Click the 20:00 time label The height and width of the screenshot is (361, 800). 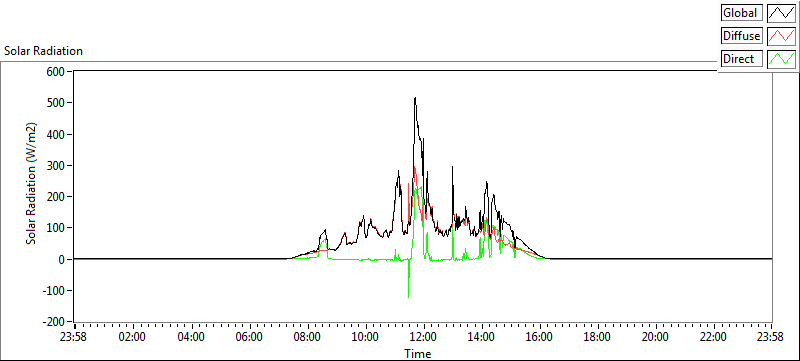click(x=656, y=337)
